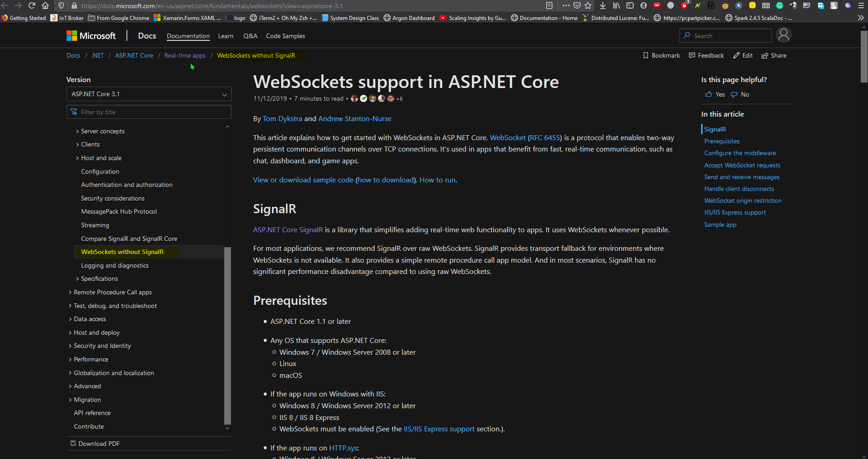Open the Firefox downloads icon
Viewport: 868px width, 459px height.
602,5
